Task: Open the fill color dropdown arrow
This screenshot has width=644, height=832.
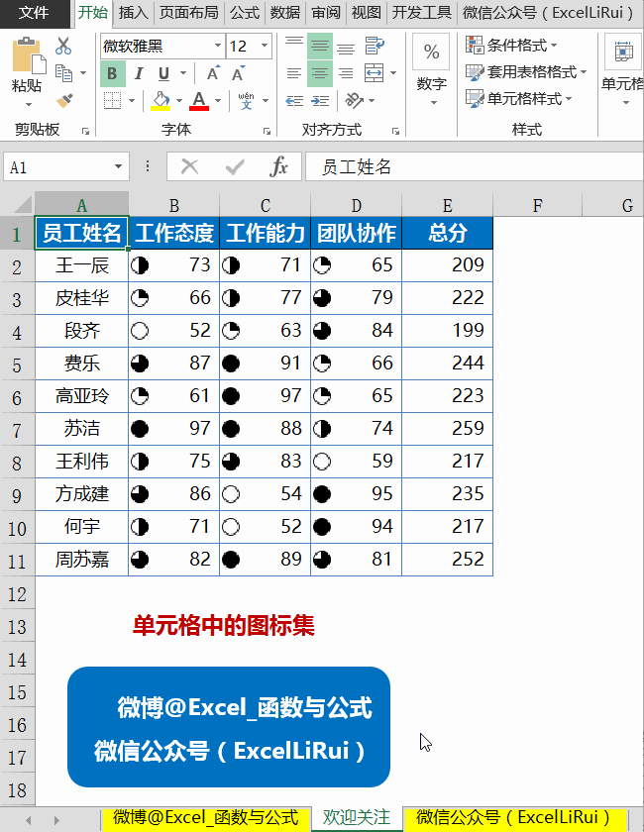Action: click(x=179, y=100)
